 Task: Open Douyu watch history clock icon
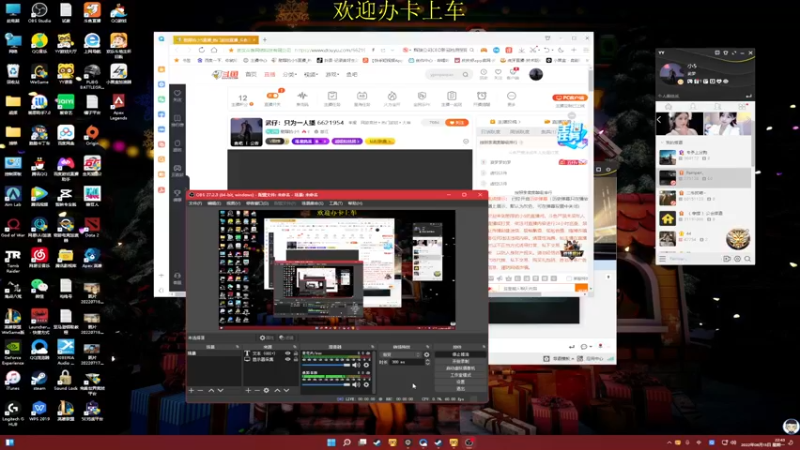point(483,72)
